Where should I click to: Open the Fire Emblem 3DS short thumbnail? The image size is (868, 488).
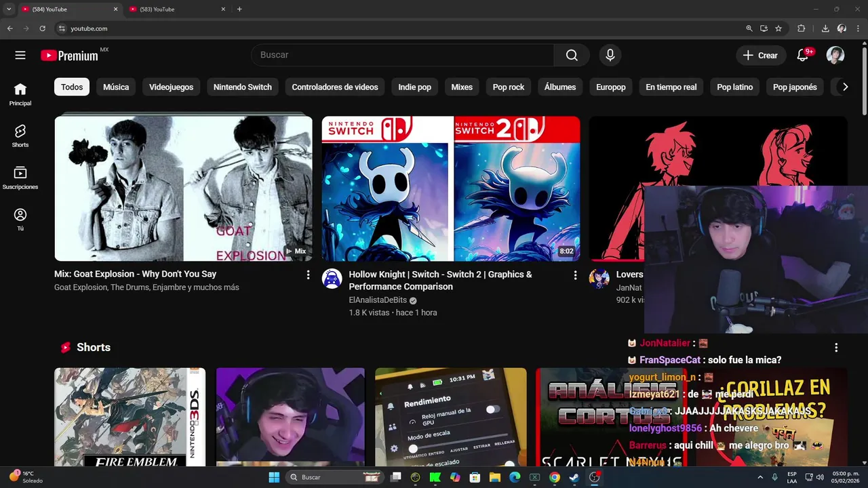click(x=130, y=417)
